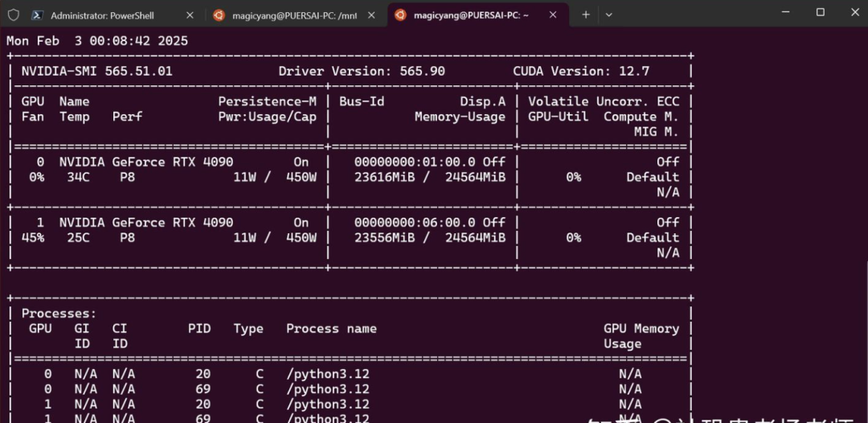
Task: Click the Ubuntu icon on the active tab
Action: [400, 15]
